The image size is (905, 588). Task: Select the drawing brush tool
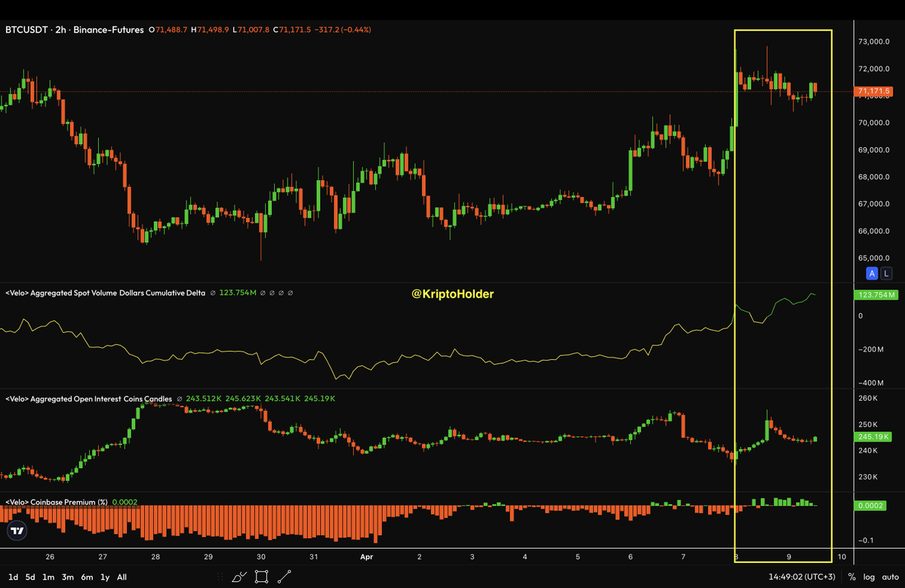coord(239,576)
